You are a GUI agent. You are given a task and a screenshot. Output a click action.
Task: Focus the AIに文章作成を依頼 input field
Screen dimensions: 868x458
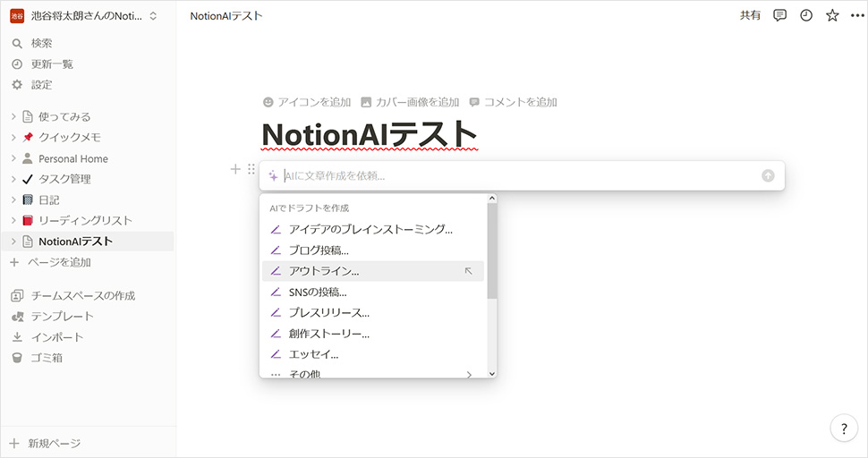tap(521, 176)
